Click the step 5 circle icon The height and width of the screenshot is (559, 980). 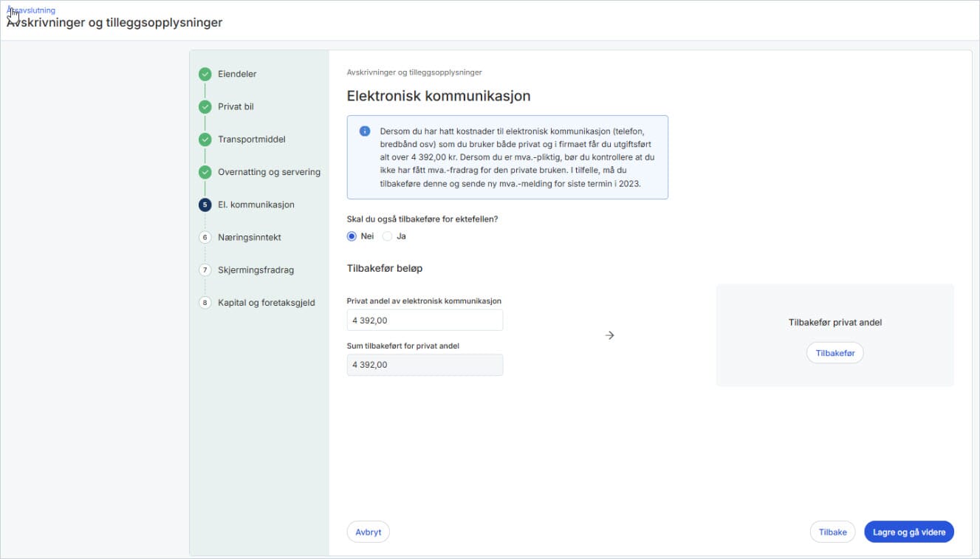[x=205, y=205]
